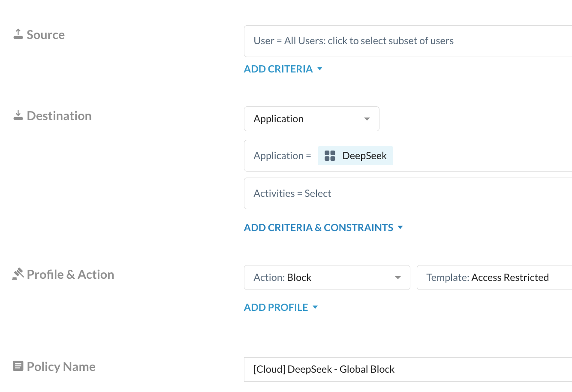Viewport: 572px width, 392px height.
Task: Click the Destination download icon
Action: tap(18, 115)
